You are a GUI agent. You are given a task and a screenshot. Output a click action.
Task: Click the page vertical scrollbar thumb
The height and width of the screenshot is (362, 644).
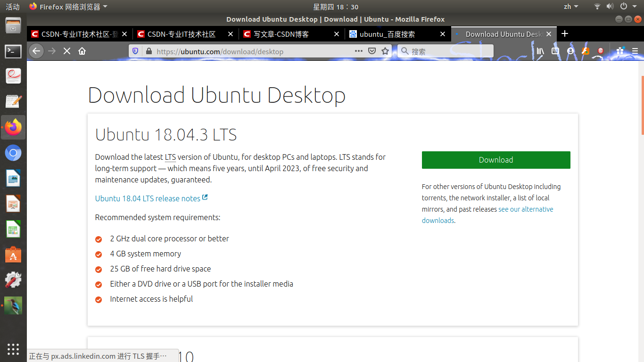pos(642,105)
